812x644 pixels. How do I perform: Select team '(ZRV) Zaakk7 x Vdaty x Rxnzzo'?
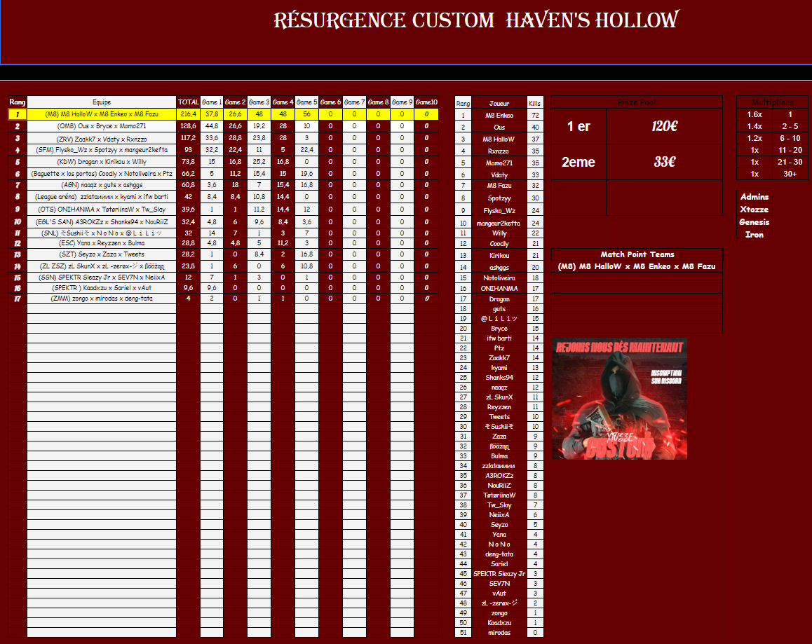[102, 139]
